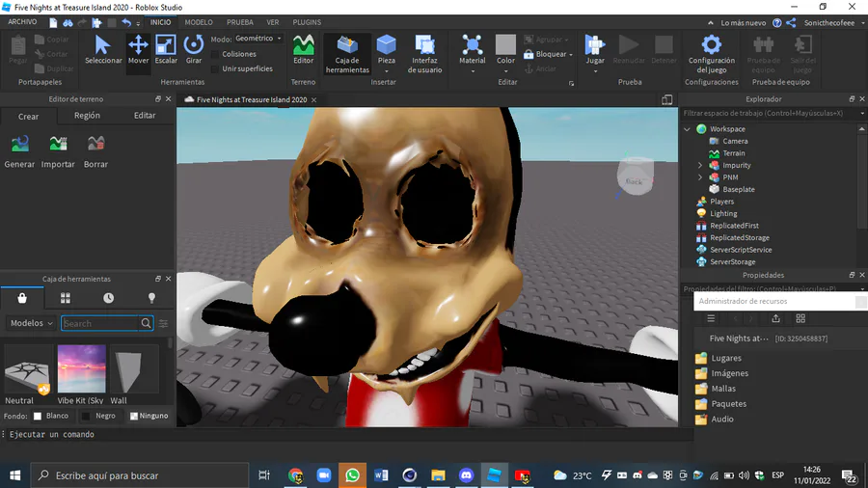The image size is (868, 488).
Task: Open Bloquear dropdown arrow
Action: 571,54
